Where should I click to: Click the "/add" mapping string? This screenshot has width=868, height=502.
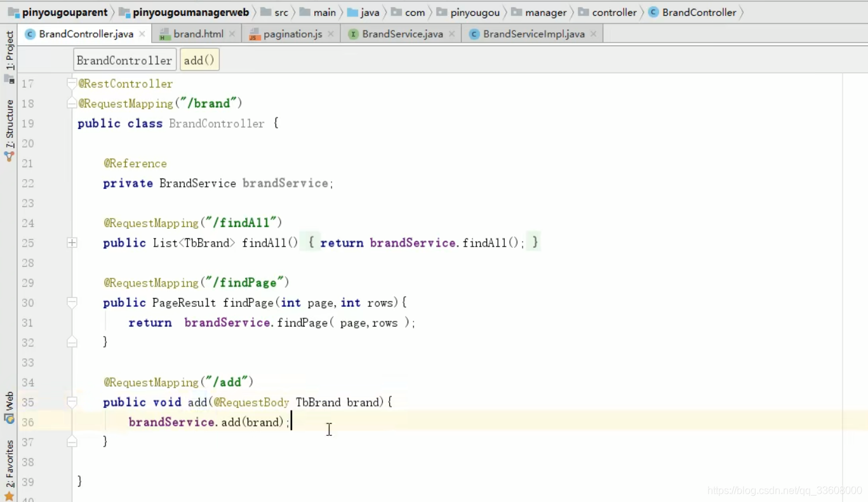[x=227, y=383]
